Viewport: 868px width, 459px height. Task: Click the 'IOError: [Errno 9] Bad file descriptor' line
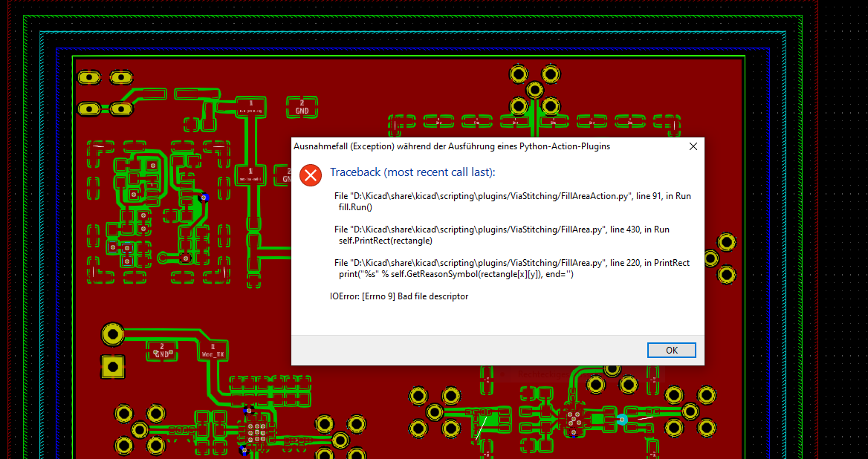(x=399, y=296)
